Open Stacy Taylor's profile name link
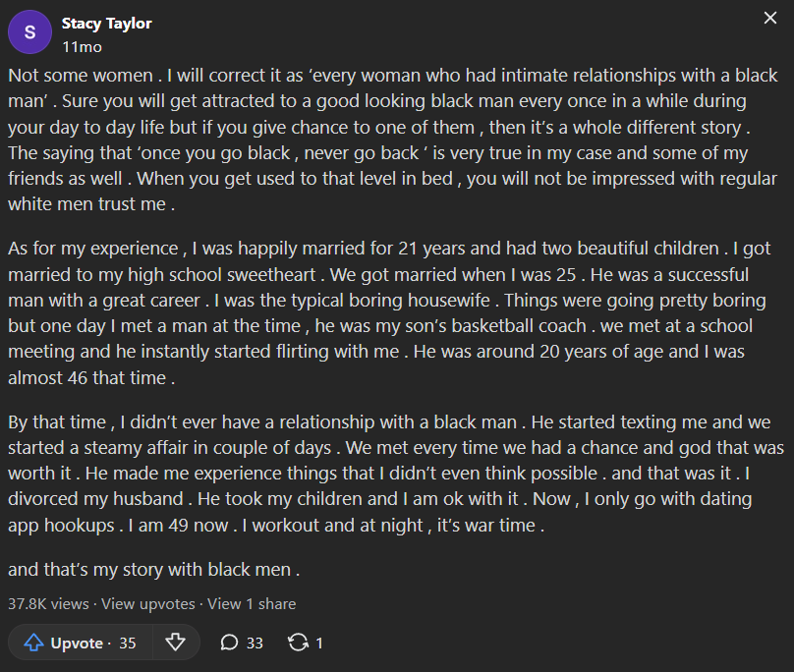794x672 pixels. click(106, 23)
